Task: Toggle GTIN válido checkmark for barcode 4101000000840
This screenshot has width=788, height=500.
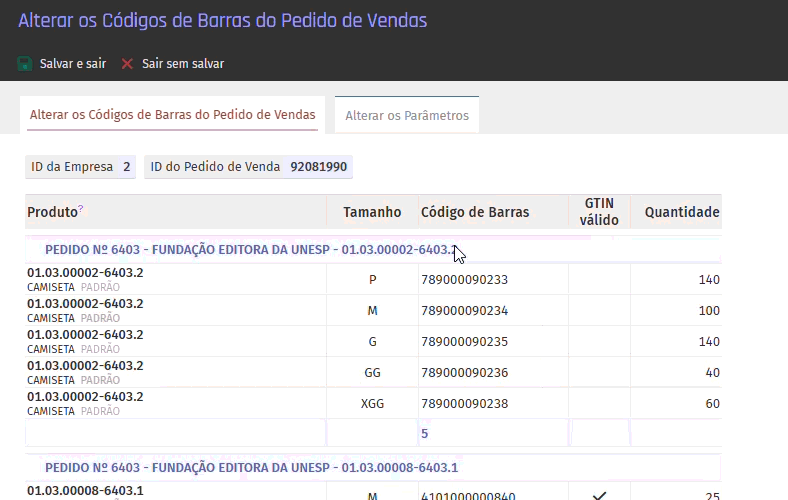Action: coord(600,494)
